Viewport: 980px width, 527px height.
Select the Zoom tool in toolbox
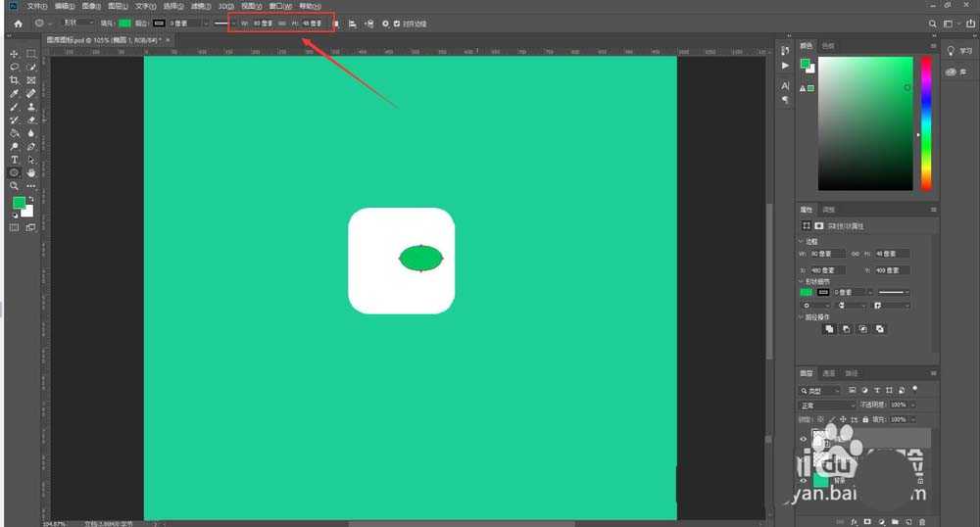pos(15,185)
